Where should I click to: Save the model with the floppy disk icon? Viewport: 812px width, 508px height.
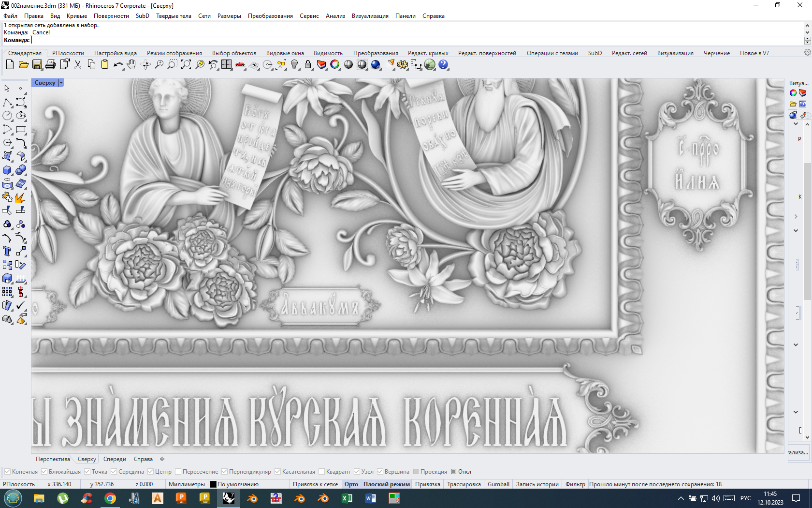pyautogui.click(x=37, y=64)
